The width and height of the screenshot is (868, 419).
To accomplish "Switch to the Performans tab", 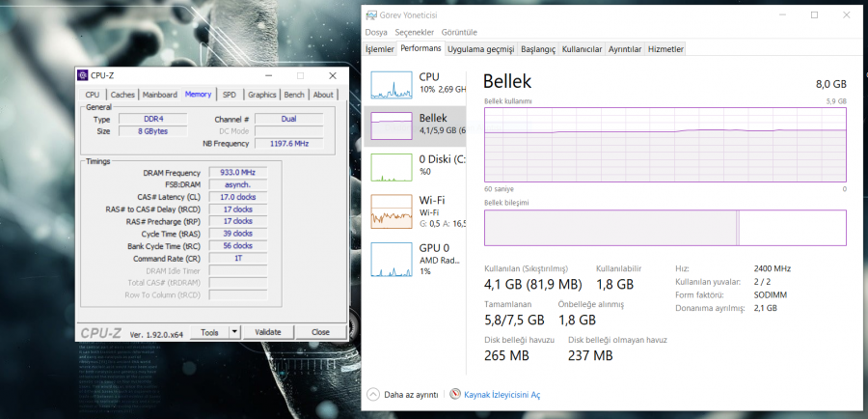I will coord(420,48).
